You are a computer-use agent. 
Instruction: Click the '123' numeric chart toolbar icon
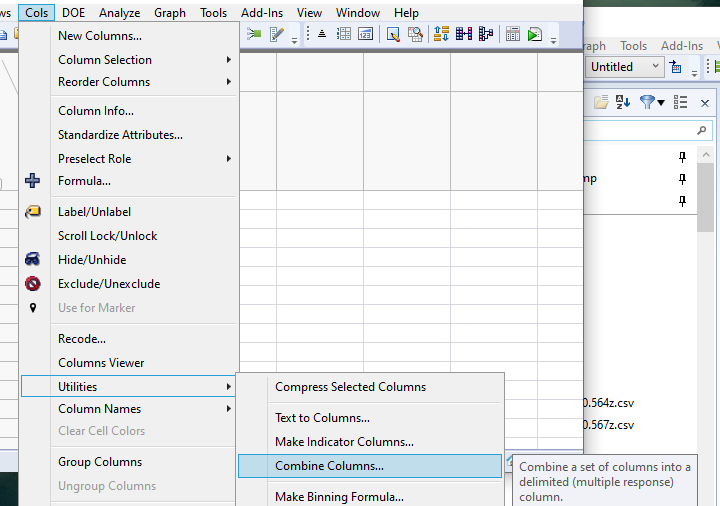coord(366,34)
